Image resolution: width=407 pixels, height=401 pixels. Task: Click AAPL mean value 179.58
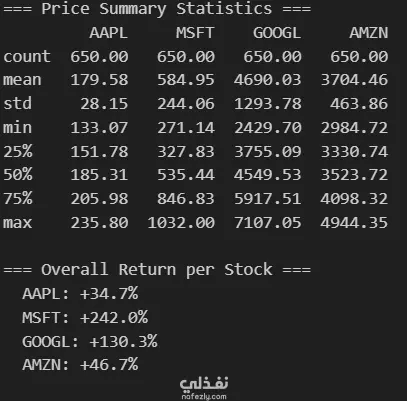[x=99, y=80]
